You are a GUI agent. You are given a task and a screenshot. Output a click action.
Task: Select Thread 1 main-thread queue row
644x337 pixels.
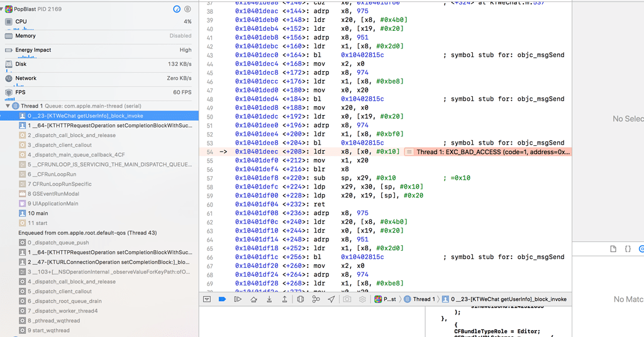click(99, 106)
